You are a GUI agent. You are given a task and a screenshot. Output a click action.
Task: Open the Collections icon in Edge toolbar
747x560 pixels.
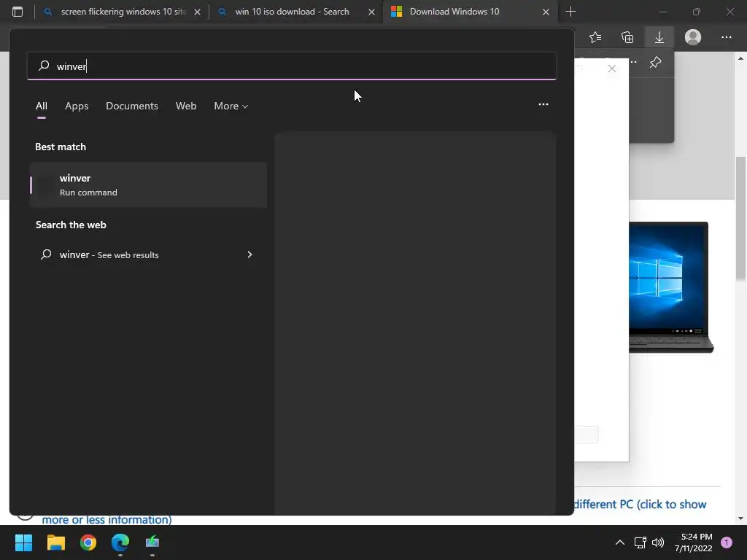(627, 37)
